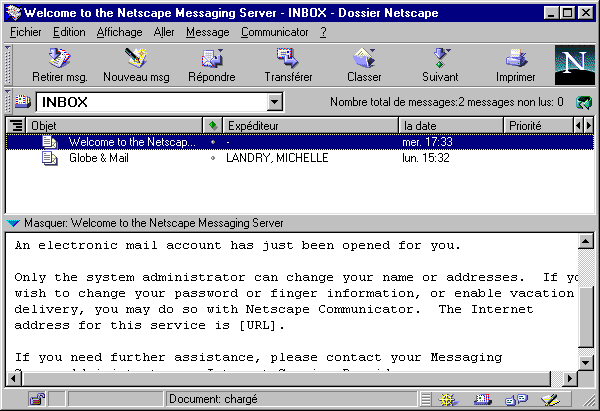Click the component bar grip icon

[x=426, y=400]
